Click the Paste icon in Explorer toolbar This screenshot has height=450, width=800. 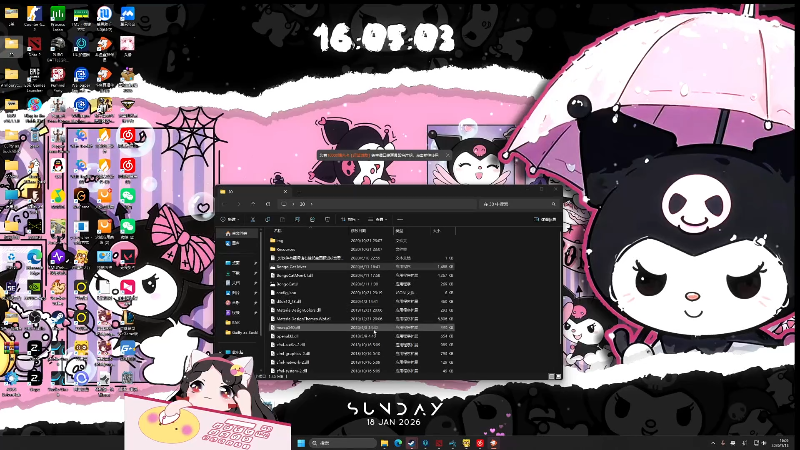click(283, 219)
